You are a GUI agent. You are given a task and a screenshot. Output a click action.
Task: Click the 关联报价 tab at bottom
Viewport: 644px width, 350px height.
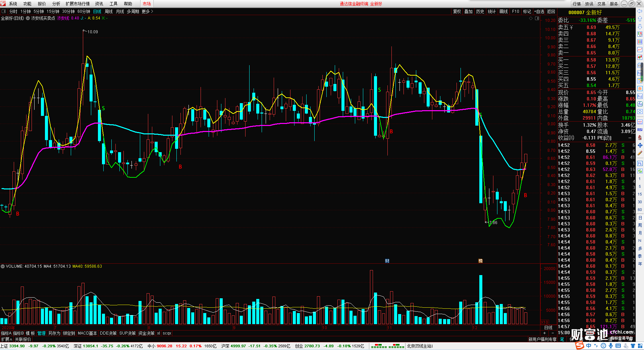pyautogui.click(x=23, y=339)
